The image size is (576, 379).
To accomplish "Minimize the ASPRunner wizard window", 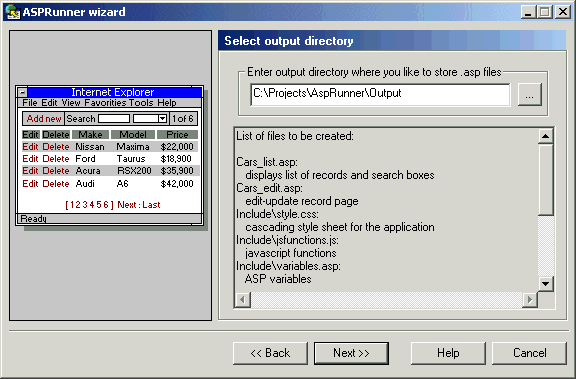I will 528,12.
